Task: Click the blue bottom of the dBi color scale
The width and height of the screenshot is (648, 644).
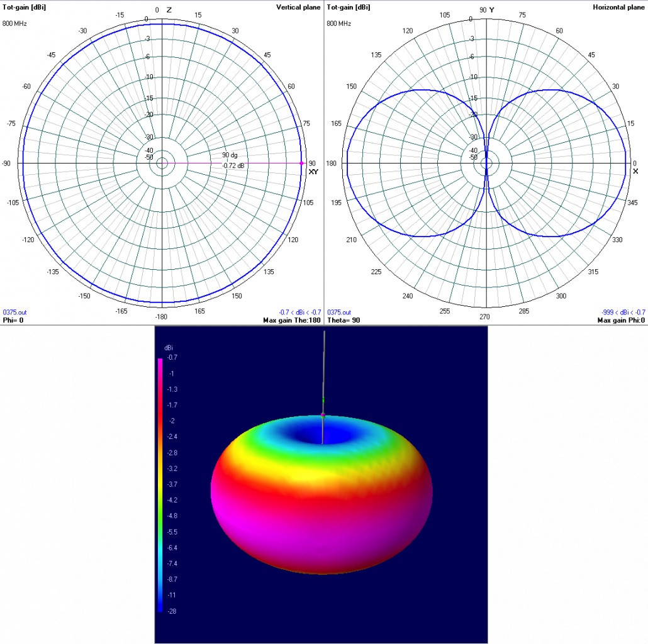Action: 160,609
